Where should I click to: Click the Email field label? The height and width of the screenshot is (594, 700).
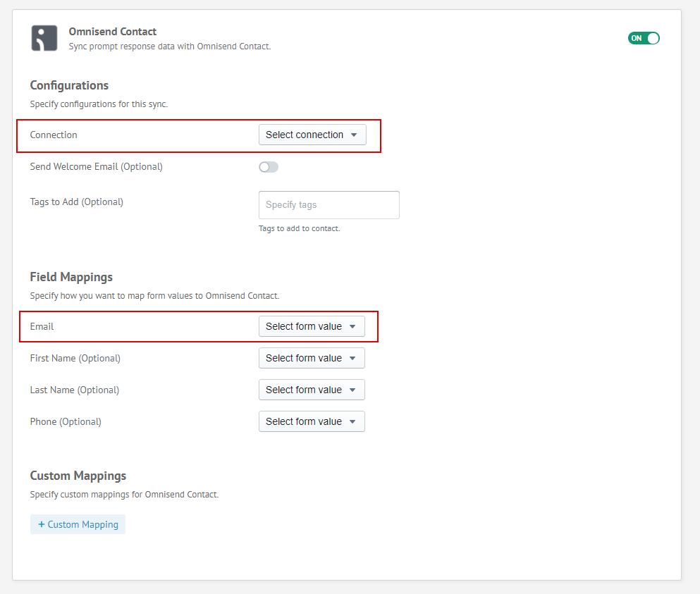point(42,326)
